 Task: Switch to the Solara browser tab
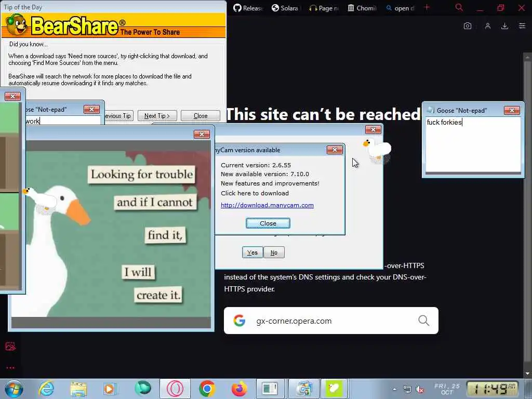point(286,8)
